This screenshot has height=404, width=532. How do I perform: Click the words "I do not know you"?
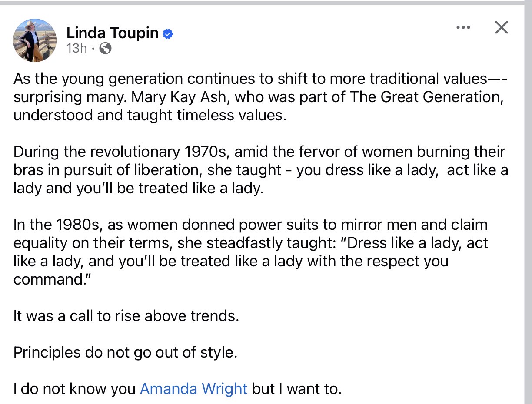click(74, 388)
